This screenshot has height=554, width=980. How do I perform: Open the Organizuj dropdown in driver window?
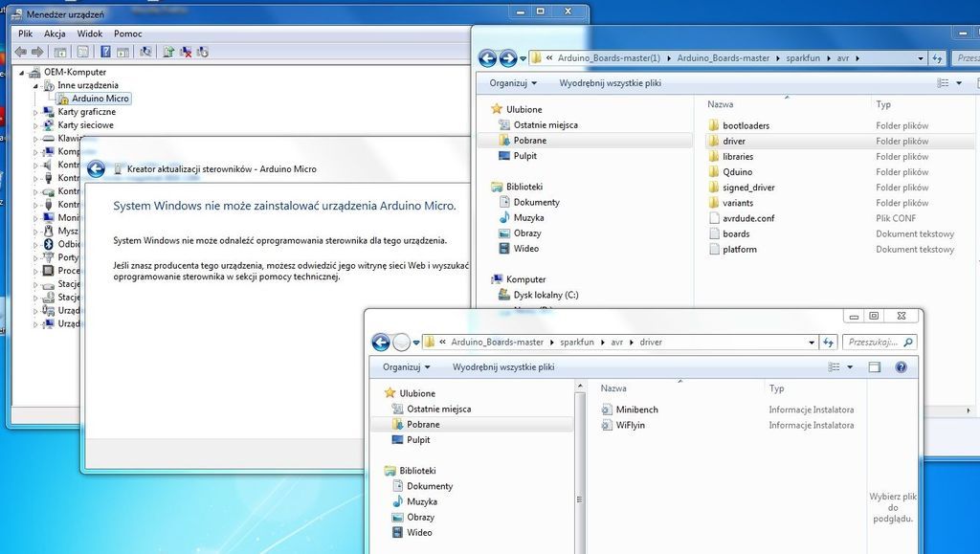[407, 367]
